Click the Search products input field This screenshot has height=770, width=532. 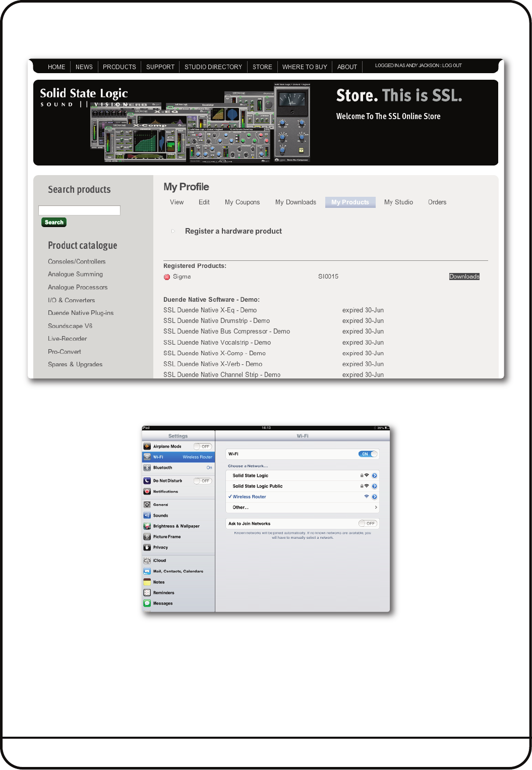point(79,210)
